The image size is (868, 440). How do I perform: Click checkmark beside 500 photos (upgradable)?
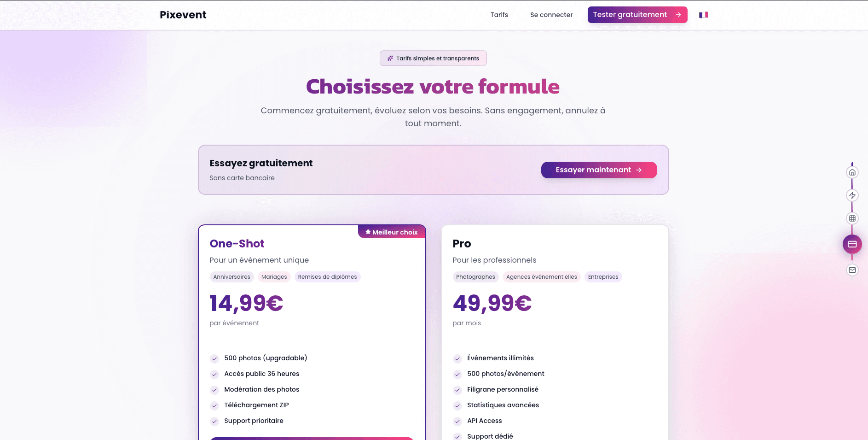click(x=214, y=358)
